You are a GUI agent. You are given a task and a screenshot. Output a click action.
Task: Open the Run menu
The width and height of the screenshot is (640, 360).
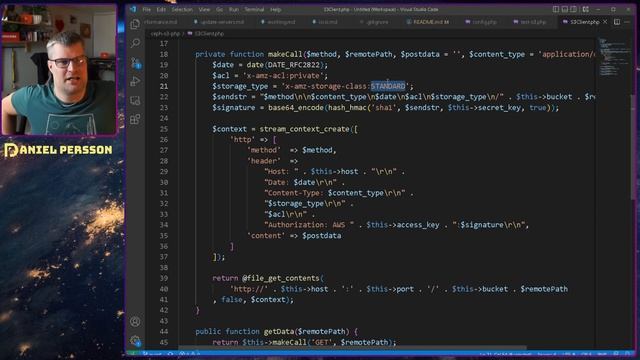[233, 9]
